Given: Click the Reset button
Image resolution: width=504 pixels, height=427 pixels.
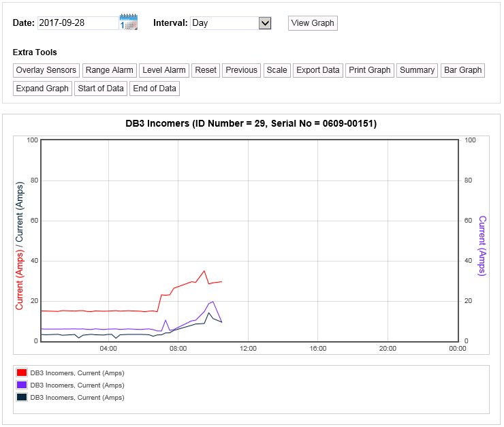Looking at the screenshot, I should tap(206, 70).
